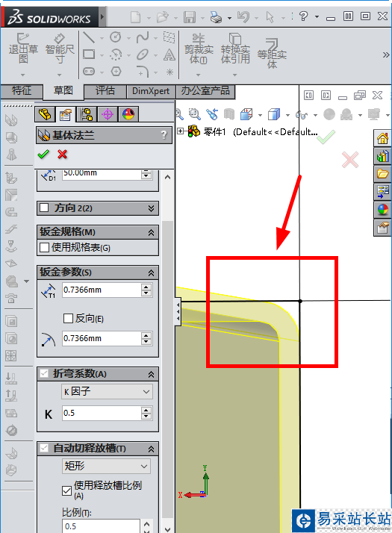Viewport: 392px width, 533px height.
Task: Click Convert Entities (转换实体引用) tool
Action: (x=235, y=49)
